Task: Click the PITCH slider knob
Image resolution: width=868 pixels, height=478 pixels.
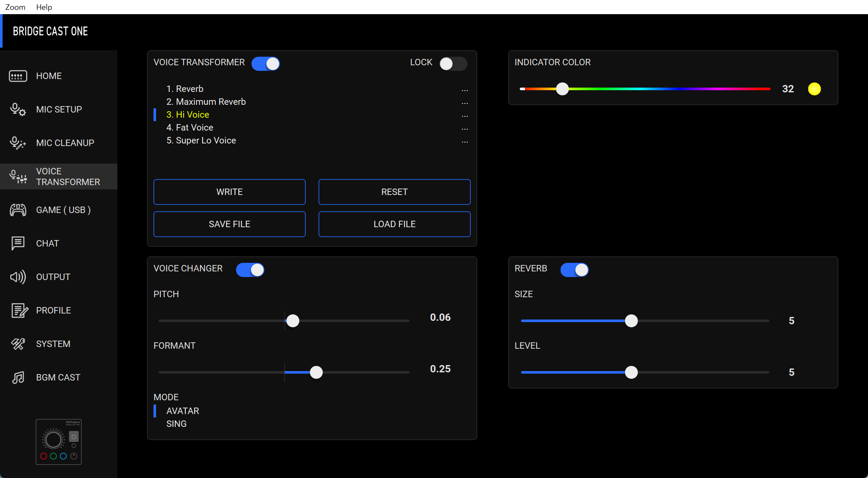Action: [293, 321]
